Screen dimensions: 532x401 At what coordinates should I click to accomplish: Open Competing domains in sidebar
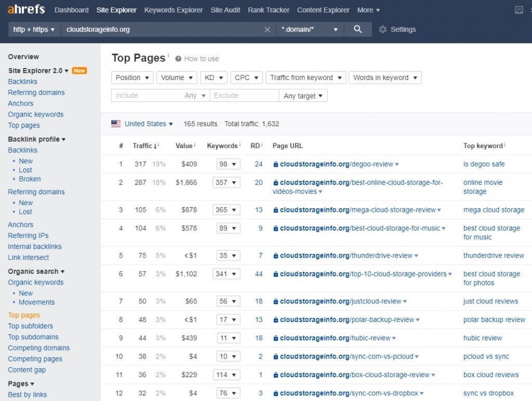38,348
